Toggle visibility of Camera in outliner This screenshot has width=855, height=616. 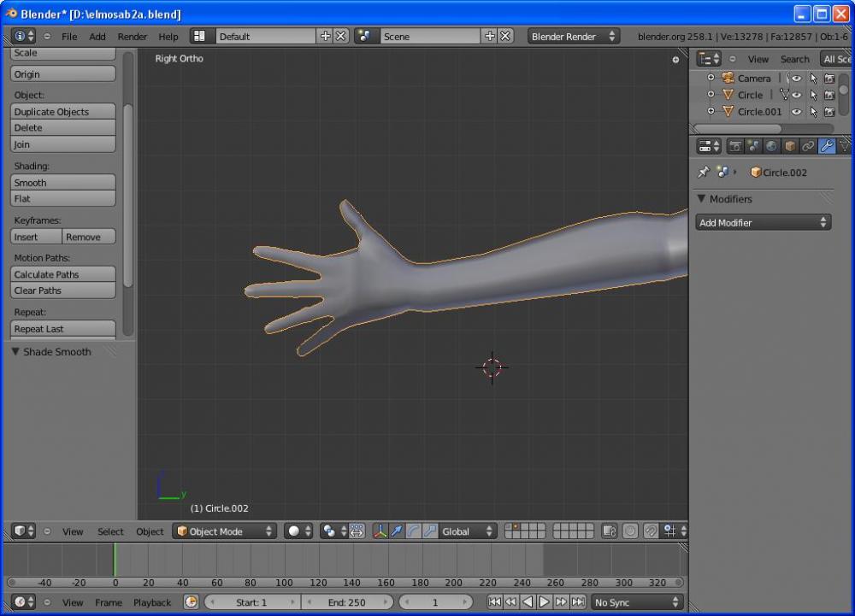coord(797,79)
